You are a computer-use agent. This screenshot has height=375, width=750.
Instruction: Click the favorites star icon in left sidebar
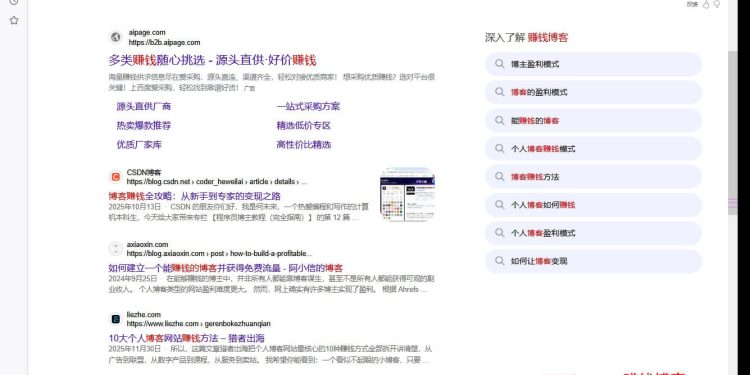point(14,20)
